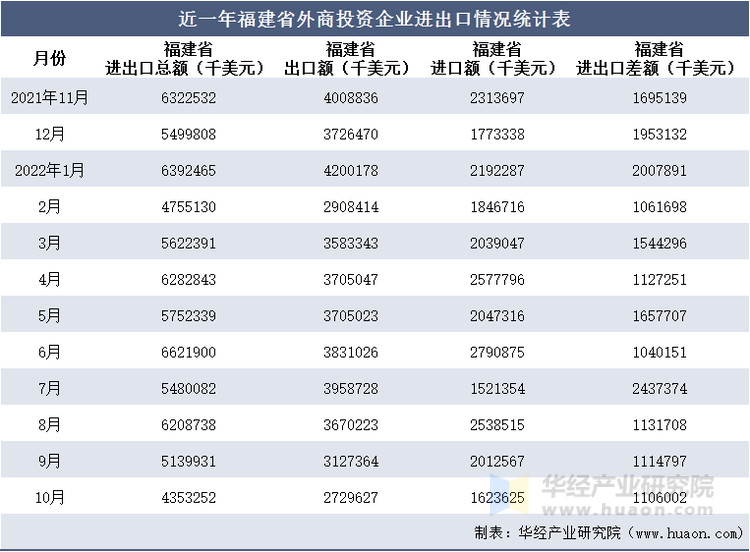Image resolution: width=750 pixels, height=552 pixels.
Task: Click balance value 1657707
Action: tap(660, 316)
